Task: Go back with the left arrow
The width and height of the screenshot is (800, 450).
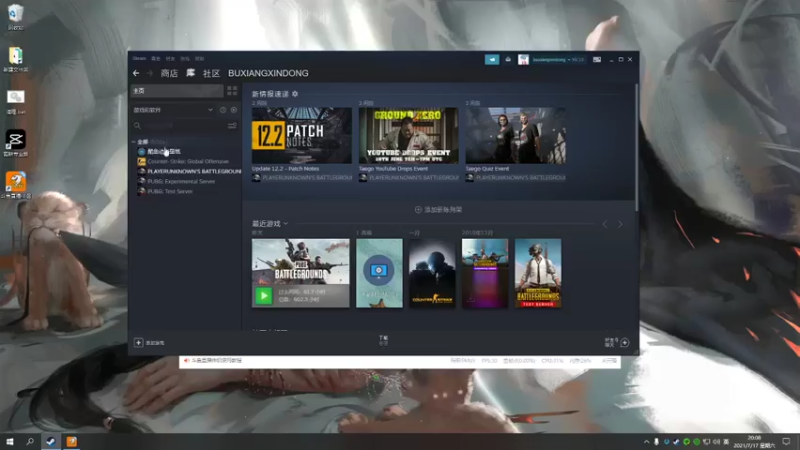Action: point(136,73)
